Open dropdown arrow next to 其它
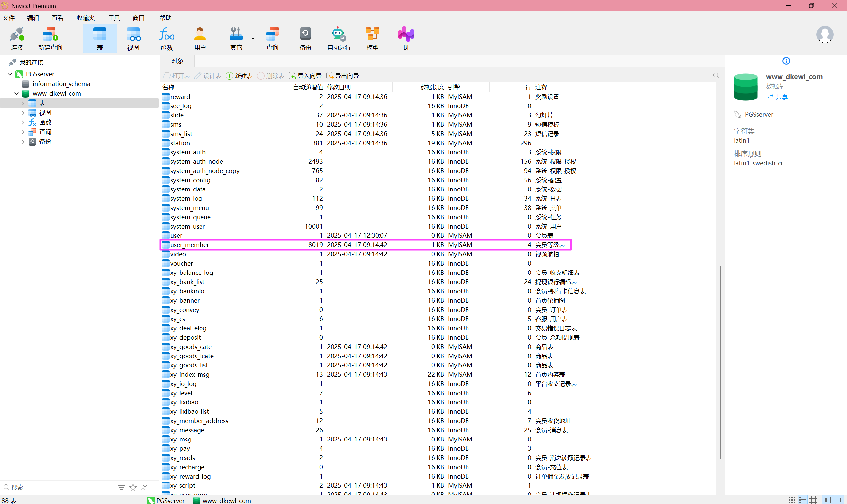Viewport: 847px width, 504px height. pyautogui.click(x=253, y=39)
